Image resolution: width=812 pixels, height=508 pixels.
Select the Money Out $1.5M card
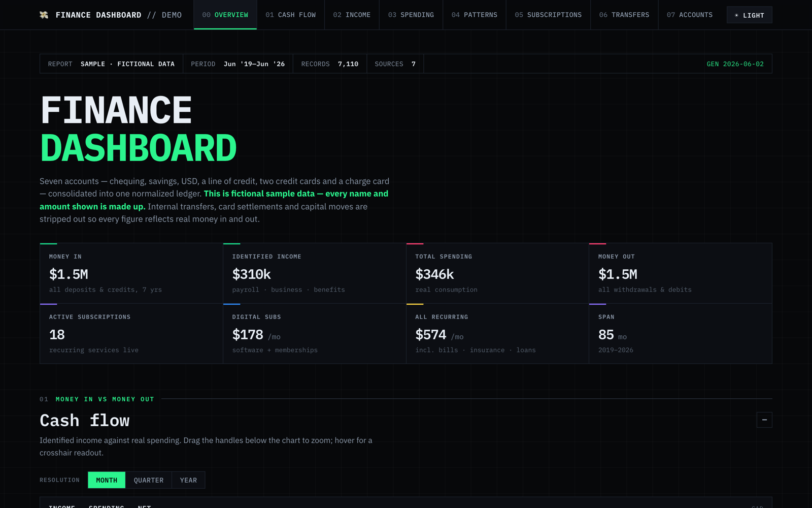(x=681, y=273)
